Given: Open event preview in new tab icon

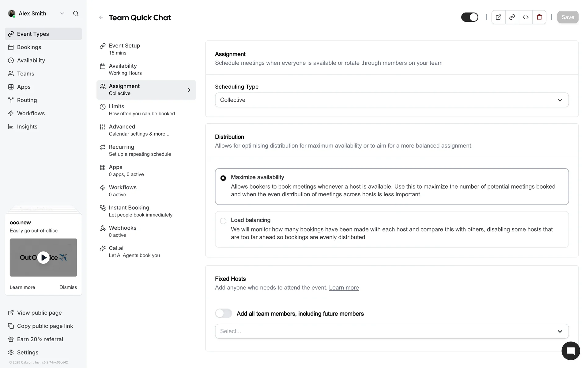Looking at the screenshot, I should [x=498, y=17].
